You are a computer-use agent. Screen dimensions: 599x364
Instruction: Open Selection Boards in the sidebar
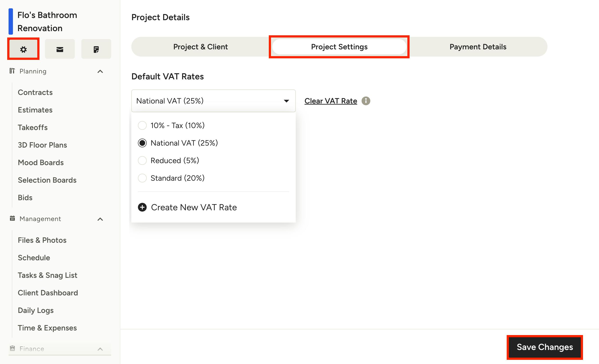(x=47, y=180)
